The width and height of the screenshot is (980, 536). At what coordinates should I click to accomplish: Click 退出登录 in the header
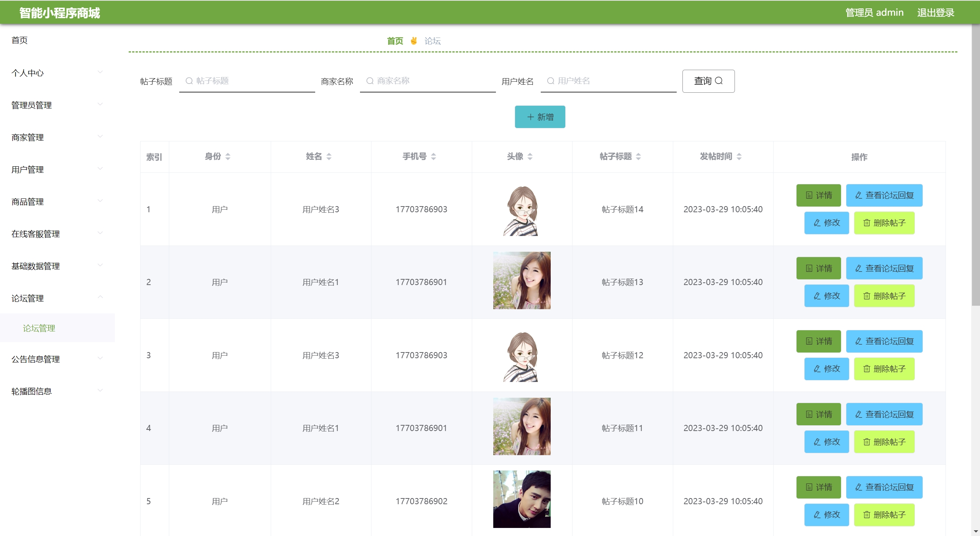[935, 13]
